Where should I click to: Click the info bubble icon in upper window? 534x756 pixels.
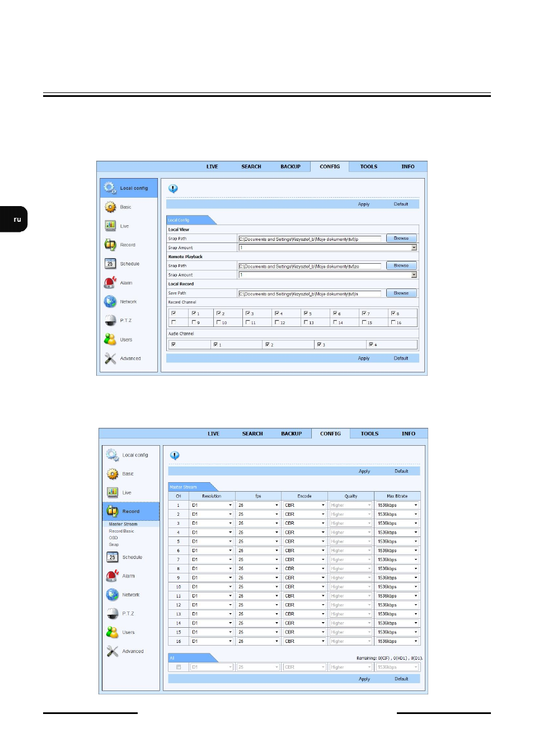coord(173,189)
